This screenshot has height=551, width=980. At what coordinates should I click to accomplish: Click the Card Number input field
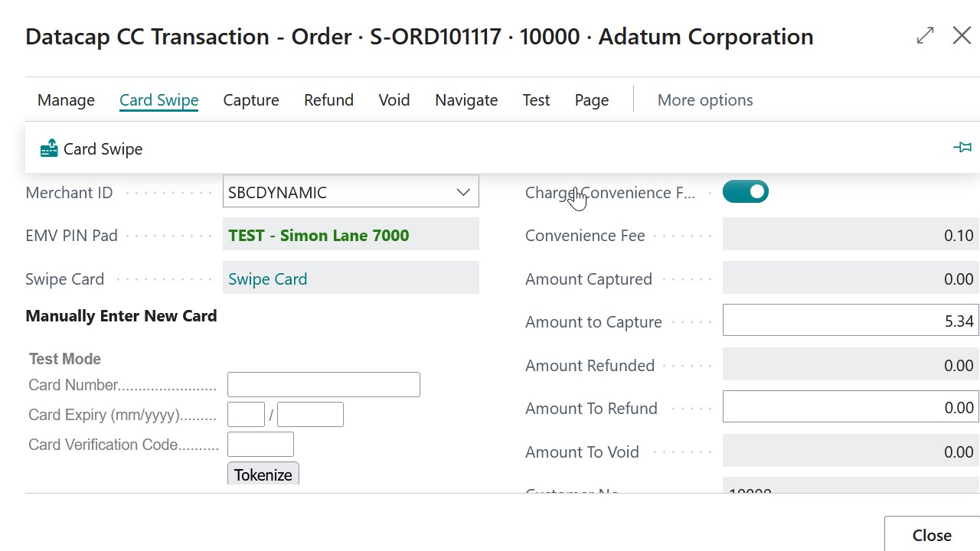323,384
